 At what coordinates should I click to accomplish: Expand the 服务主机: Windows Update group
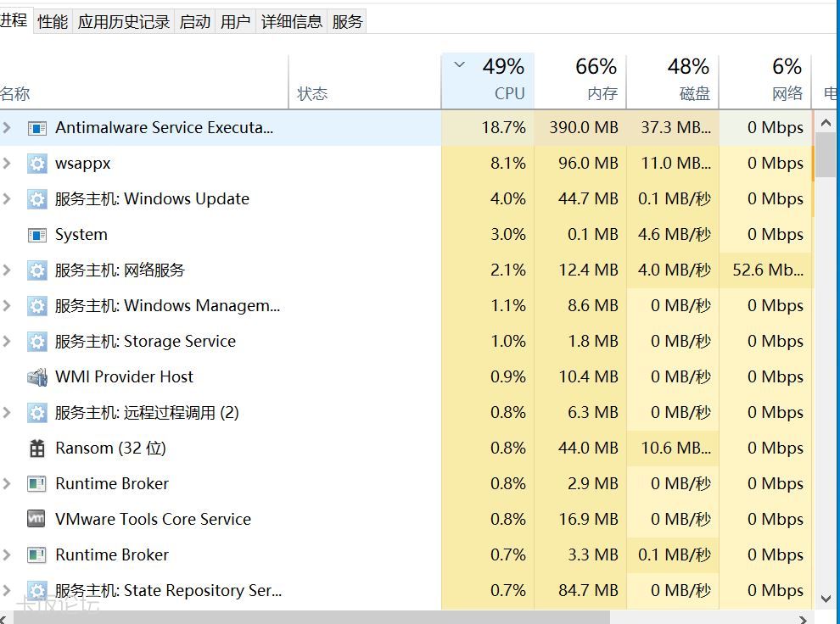(8, 199)
